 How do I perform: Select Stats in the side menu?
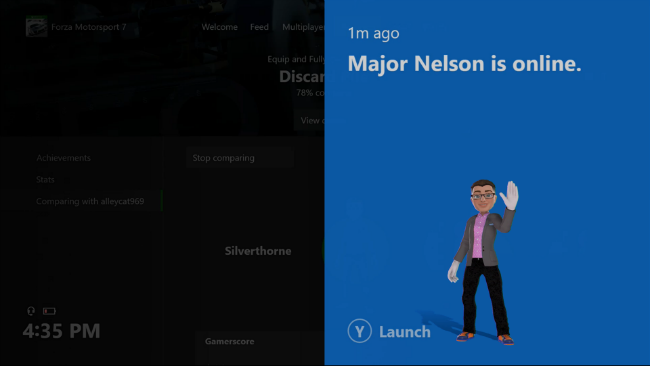[x=45, y=179]
